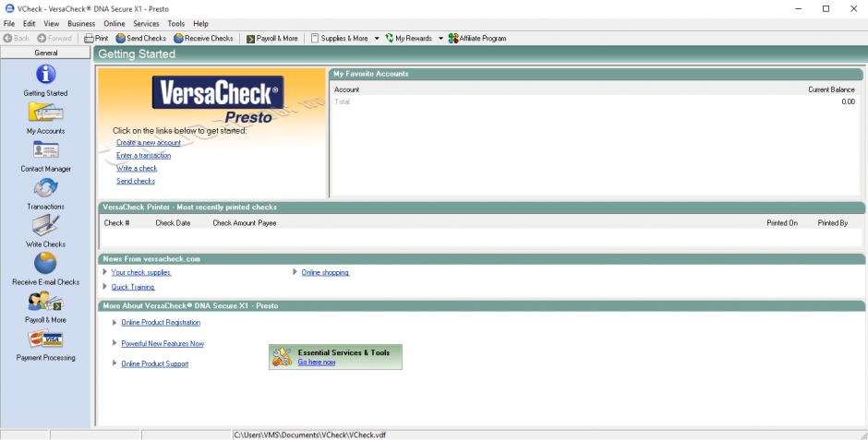Open the Quick Training link

coord(133,287)
